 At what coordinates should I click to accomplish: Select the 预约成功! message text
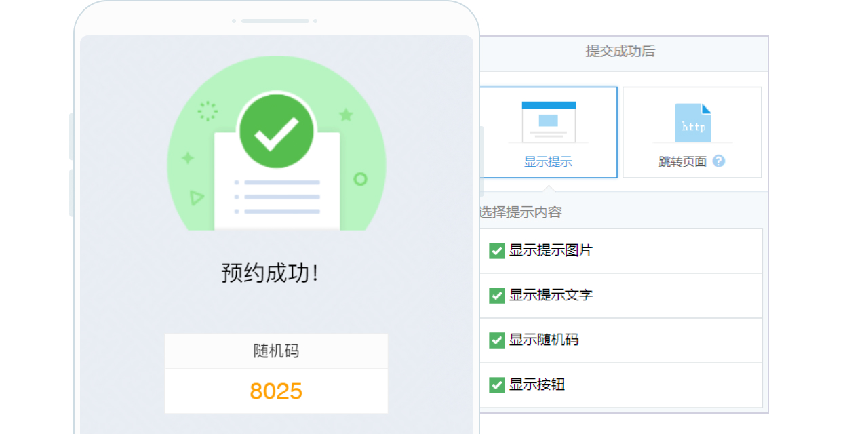tap(270, 273)
